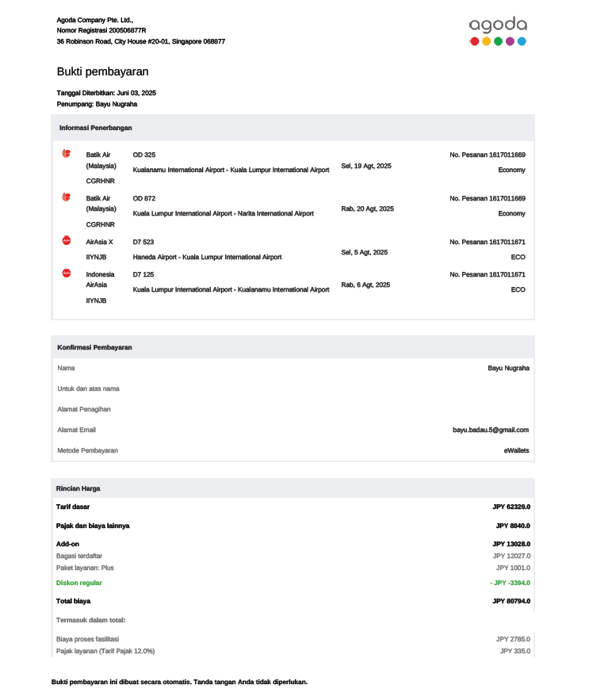Select the Informasi Penerbangan section header

(95, 128)
